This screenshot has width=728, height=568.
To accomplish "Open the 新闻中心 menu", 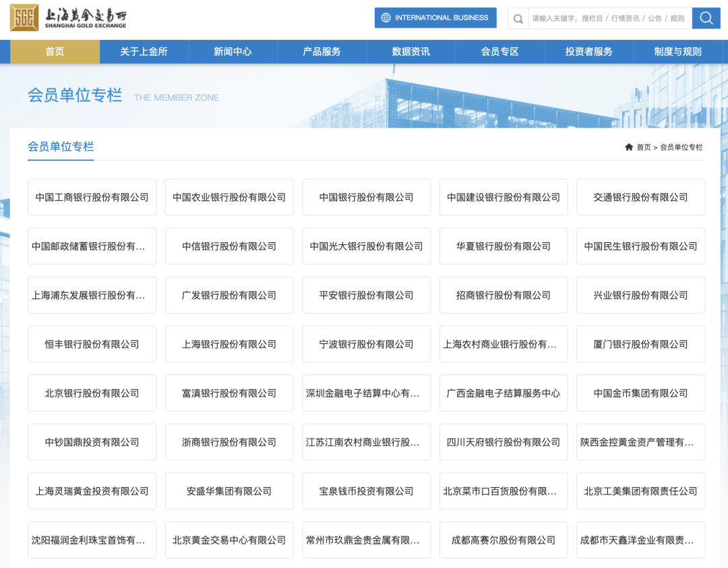I will (x=233, y=51).
